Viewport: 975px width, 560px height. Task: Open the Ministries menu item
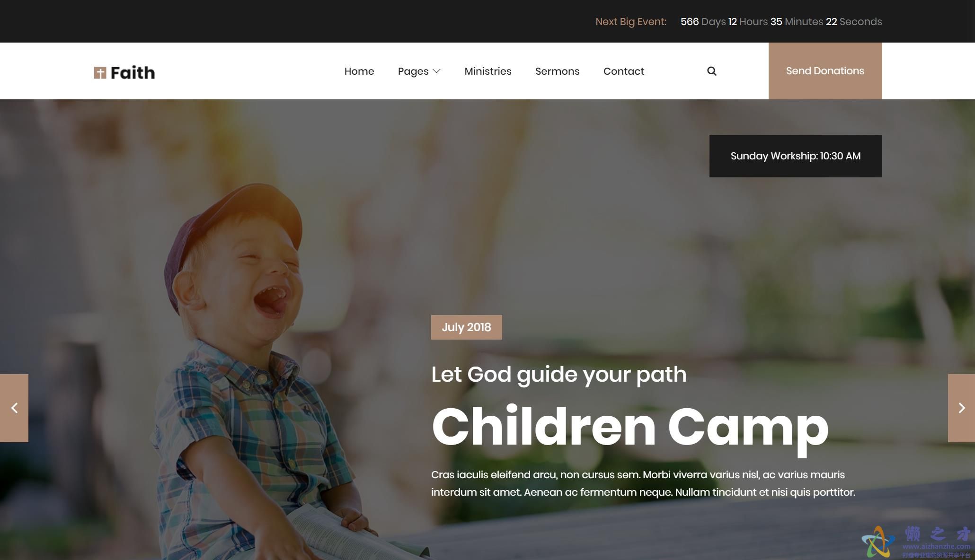pyautogui.click(x=488, y=71)
